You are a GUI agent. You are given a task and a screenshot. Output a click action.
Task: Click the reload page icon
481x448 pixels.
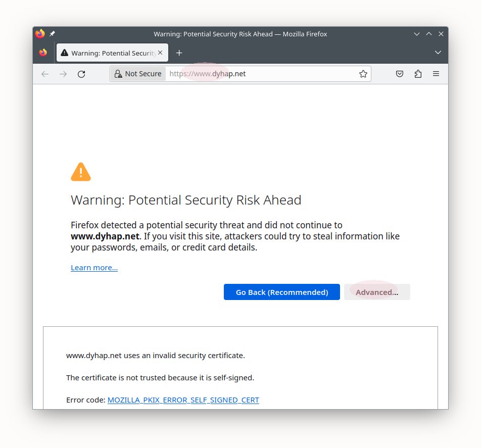coord(81,74)
